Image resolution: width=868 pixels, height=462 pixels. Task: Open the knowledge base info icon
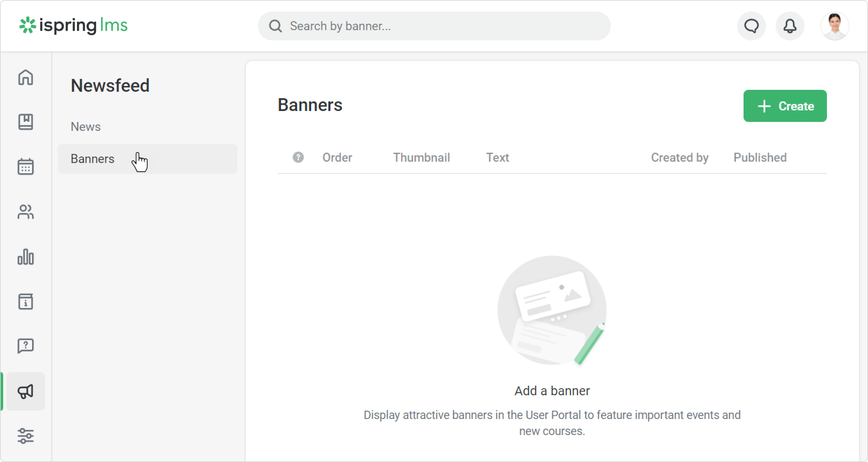pyautogui.click(x=26, y=302)
